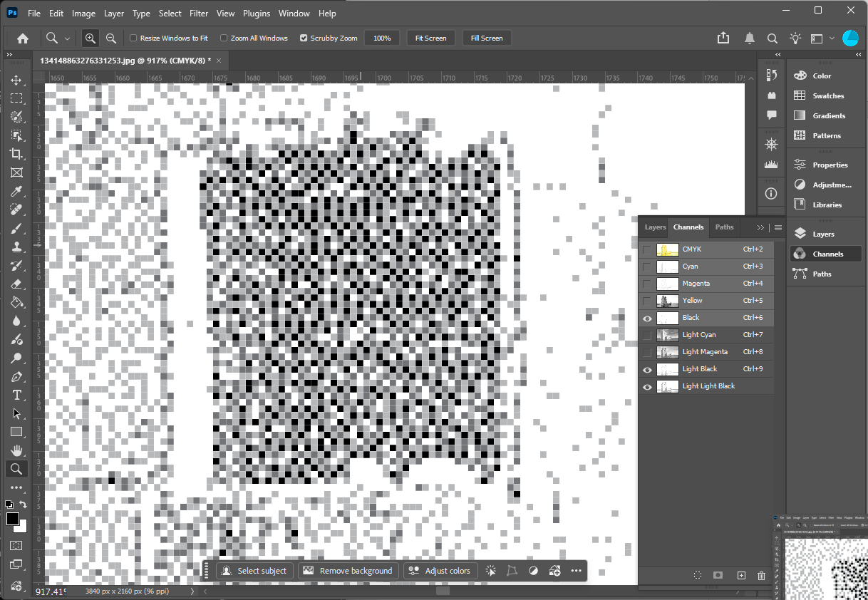
Task: Hide the Black channel eye
Action: click(x=647, y=318)
